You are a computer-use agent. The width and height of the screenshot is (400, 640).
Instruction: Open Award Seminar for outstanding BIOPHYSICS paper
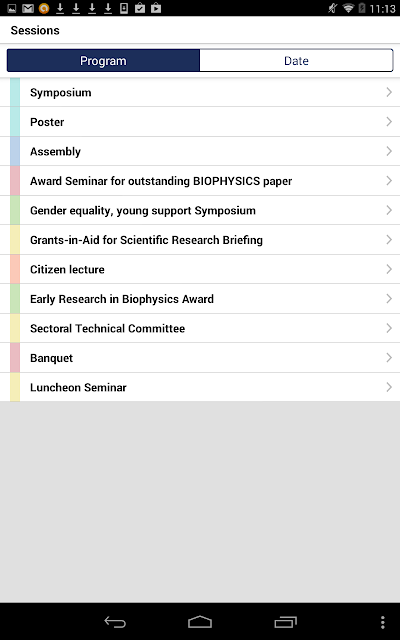200,181
